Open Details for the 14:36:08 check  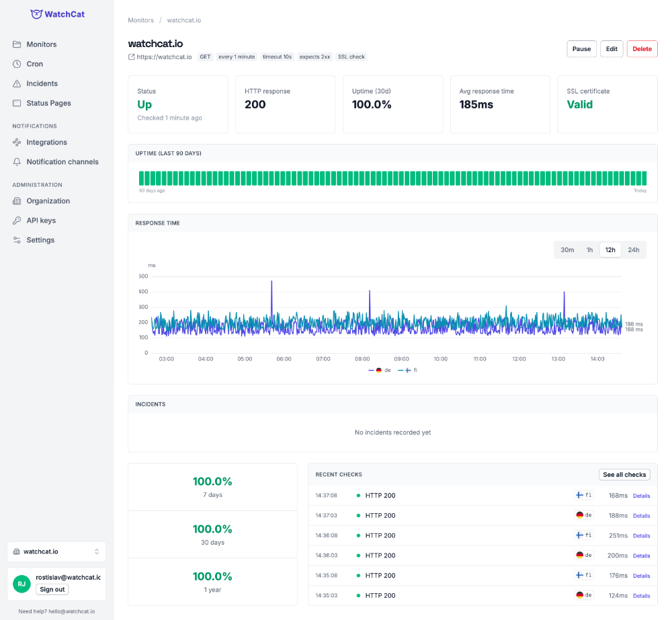click(x=641, y=535)
